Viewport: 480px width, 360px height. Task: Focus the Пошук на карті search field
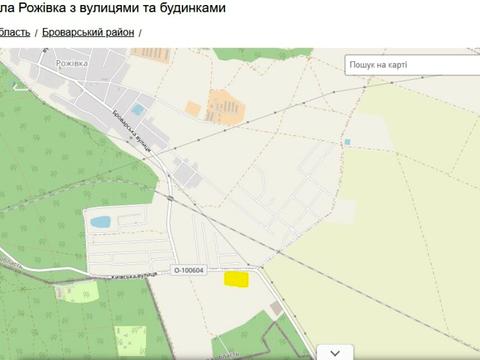click(412, 65)
